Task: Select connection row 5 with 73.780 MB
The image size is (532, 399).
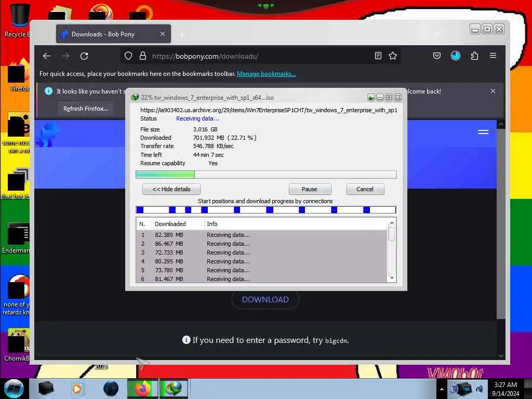Action: coord(262,270)
